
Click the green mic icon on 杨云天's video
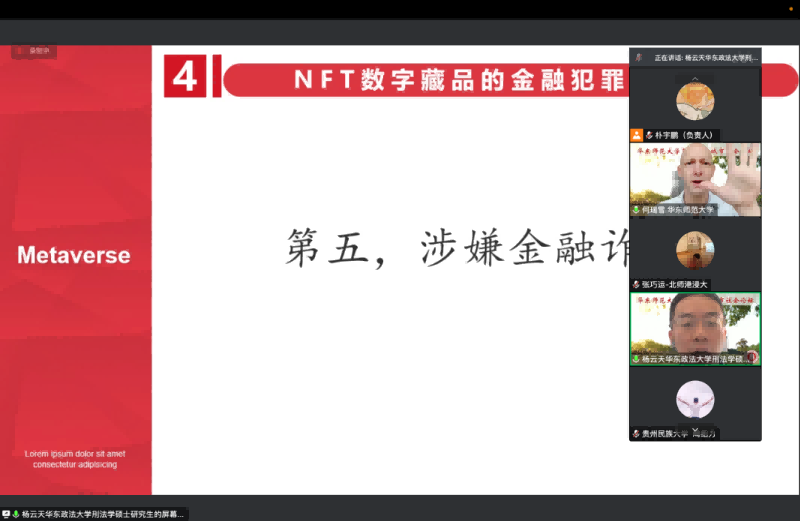[636, 358]
